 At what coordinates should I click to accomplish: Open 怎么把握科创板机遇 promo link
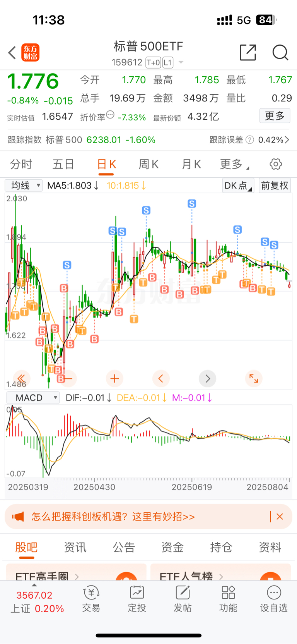[113, 517]
